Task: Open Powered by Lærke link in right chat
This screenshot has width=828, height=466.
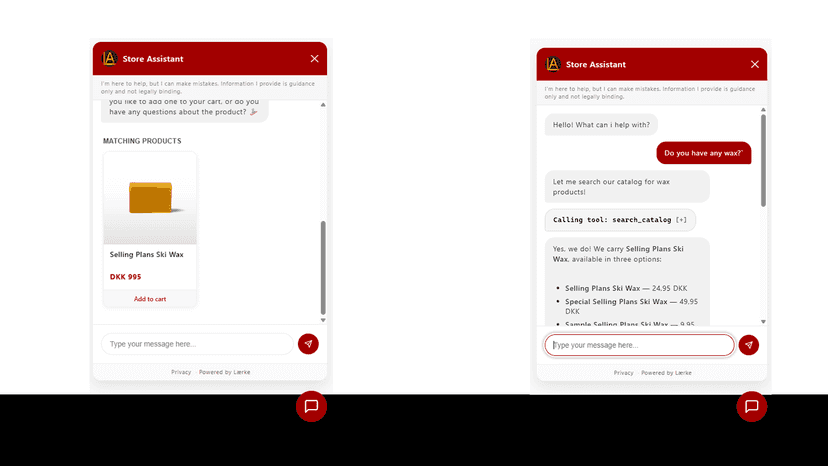Action: pos(666,372)
